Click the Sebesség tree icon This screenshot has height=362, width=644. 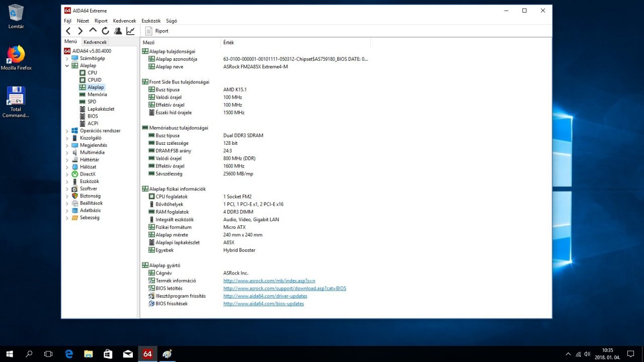pos(75,218)
